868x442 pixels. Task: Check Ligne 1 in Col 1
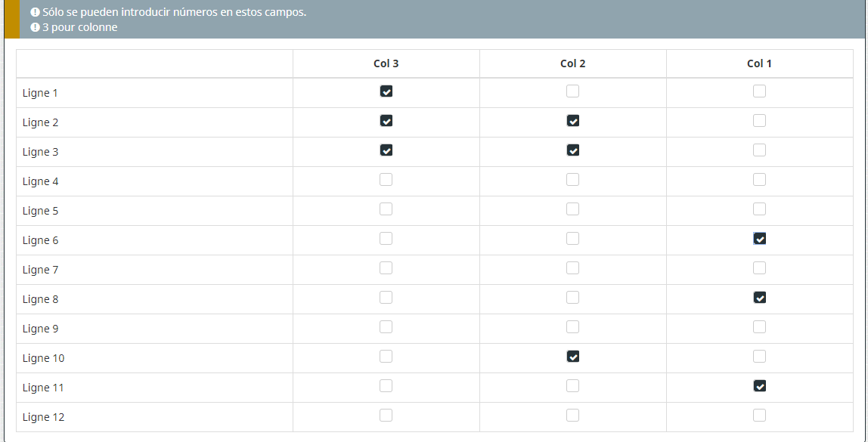(760, 91)
